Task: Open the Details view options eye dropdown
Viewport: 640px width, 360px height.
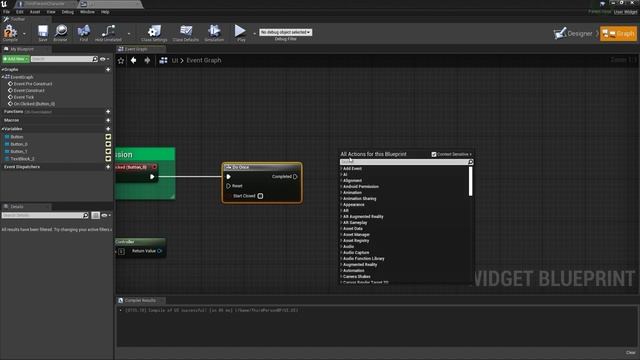Action: (106, 215)
